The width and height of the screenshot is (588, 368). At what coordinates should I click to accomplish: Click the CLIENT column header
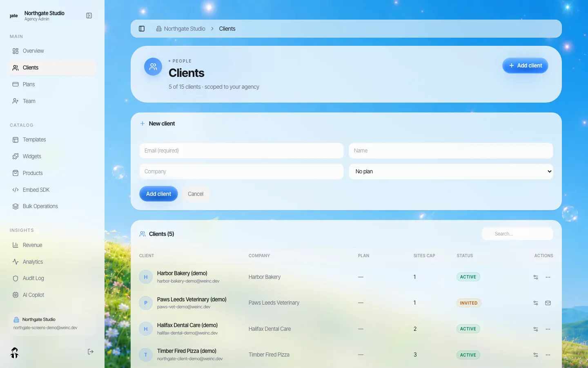tap(147, 256)
